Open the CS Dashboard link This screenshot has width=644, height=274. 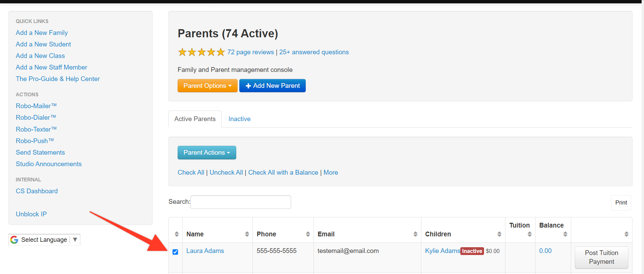tap(37, 191)
